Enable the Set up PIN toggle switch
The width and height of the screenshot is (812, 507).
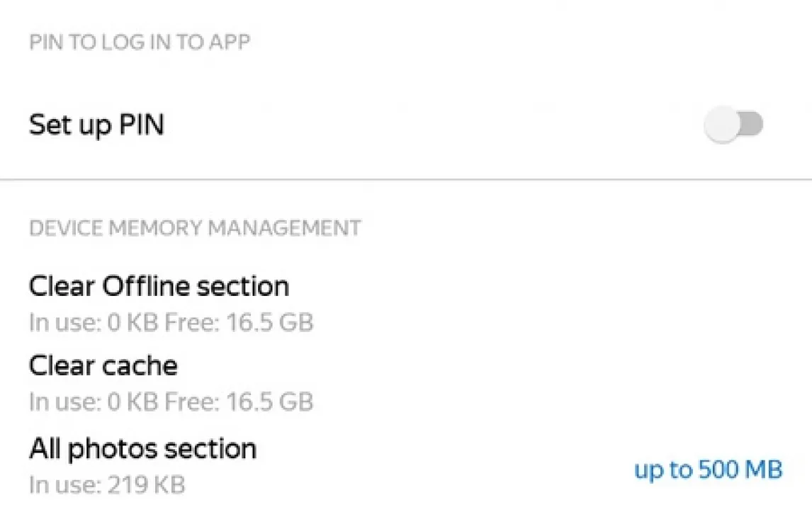[734, 125]
